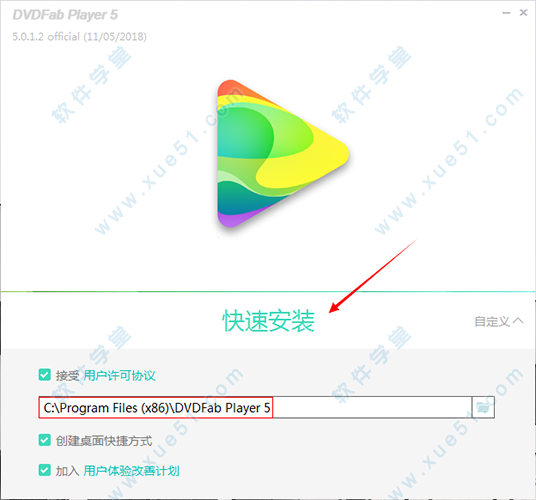Click the colorful DVDFab Player play logo
This screenshot has height=500, width=536.
tap(282, 153)
